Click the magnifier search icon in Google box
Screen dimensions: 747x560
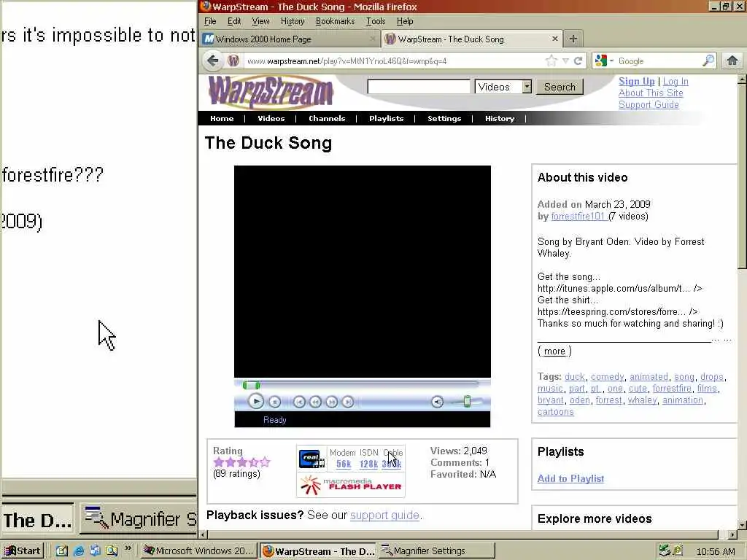[x=708, y=61]
